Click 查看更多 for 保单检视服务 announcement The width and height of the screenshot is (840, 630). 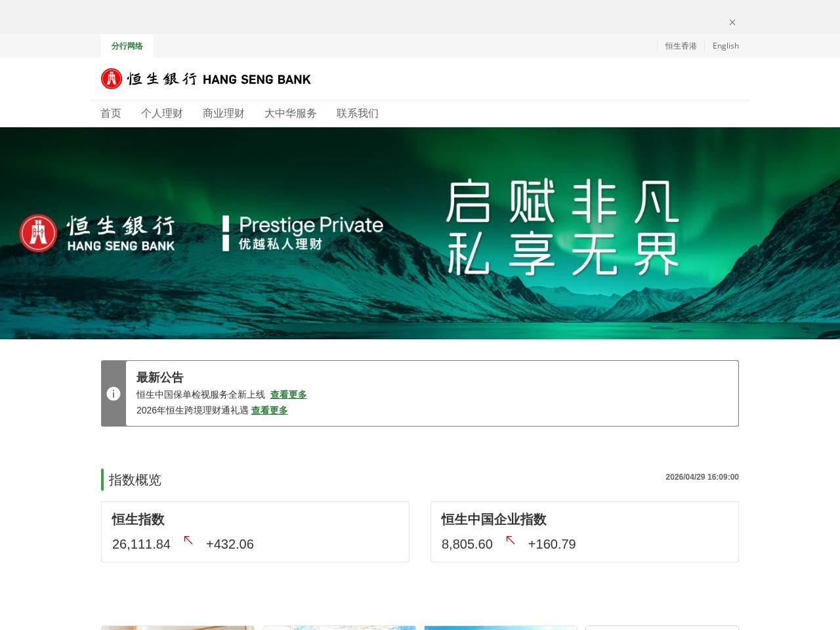pyautogui.click(x=289, y=394)
